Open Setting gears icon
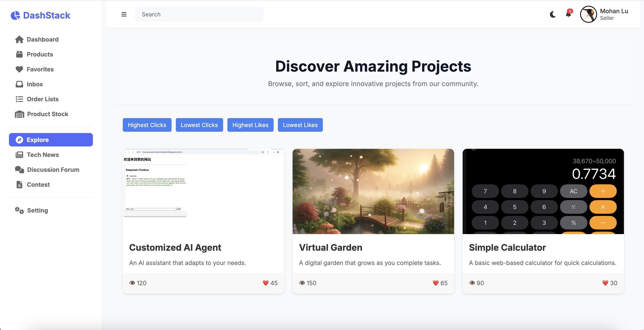Screen dimensions: 644x330 coord(19,210)
